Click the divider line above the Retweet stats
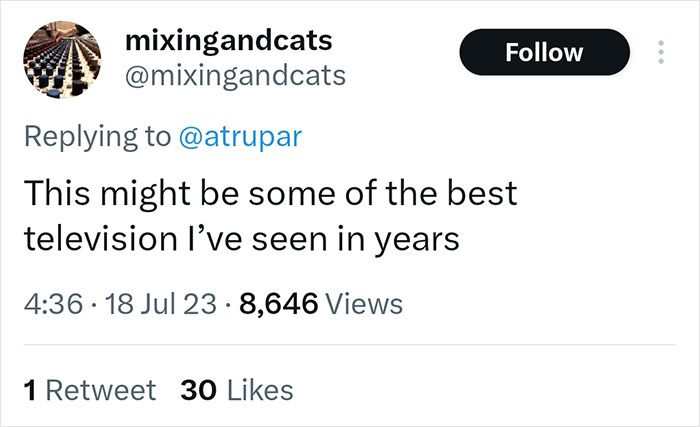The width and height of the screenshot is (700, 427). pyautogui.click(x=350, y=345)
